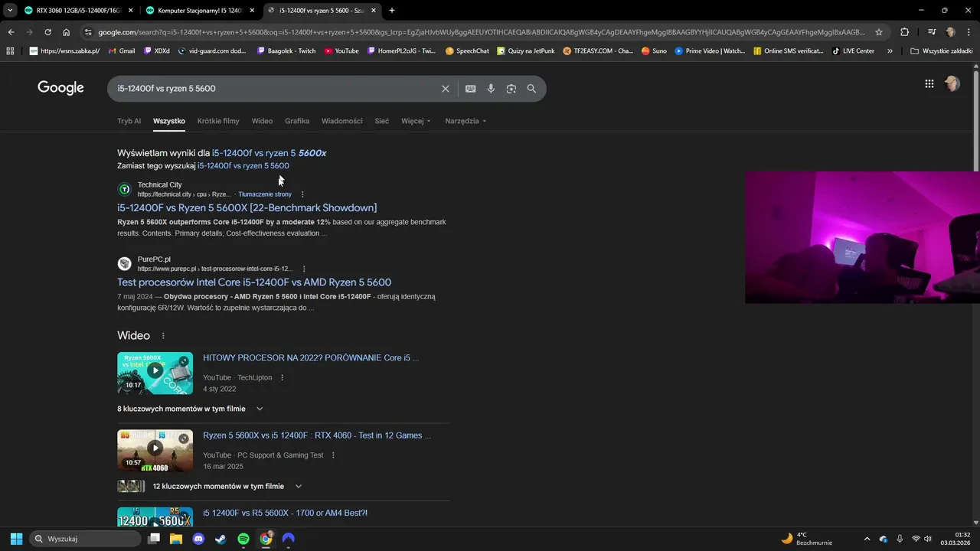Open more options for PurePC.pl result

(x=304, y=269)
